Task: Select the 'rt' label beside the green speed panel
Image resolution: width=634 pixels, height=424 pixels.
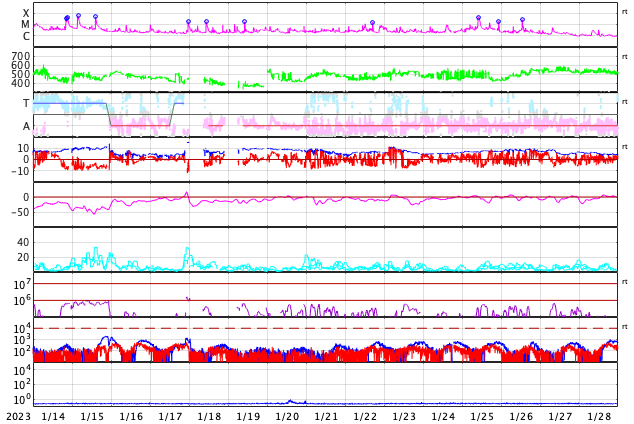Action: [625, 57]
